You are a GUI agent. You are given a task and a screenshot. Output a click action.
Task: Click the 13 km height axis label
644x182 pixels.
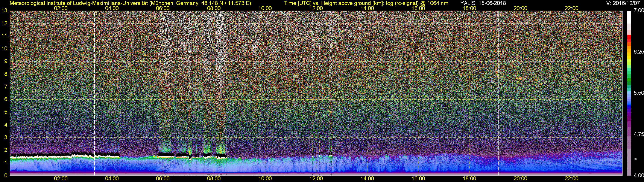coord(5,11)
